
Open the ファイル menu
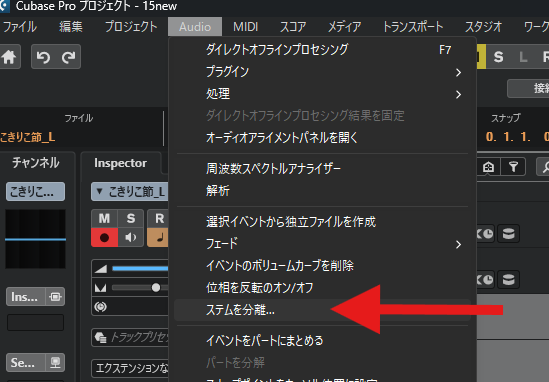click(20, 27)
